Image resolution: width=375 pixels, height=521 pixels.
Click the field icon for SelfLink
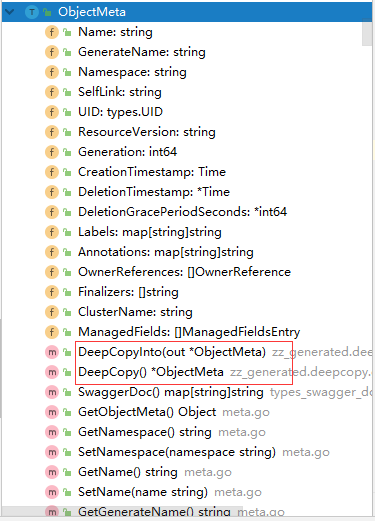tap(52, 92)
